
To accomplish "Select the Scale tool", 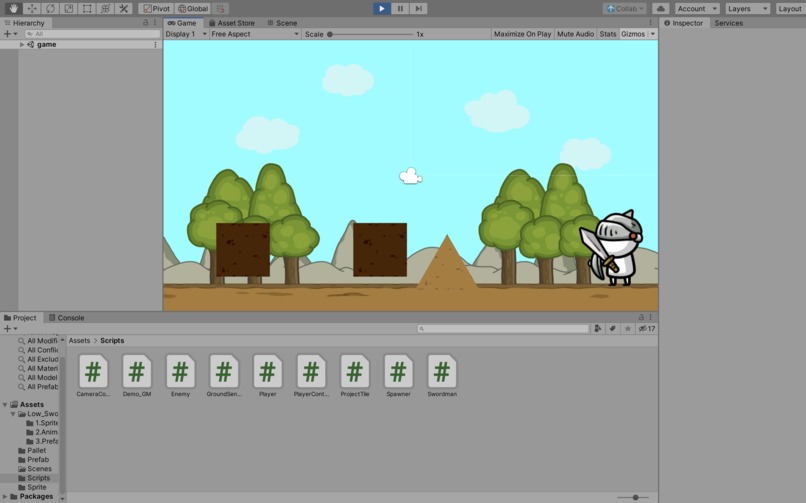I will tap(68, 8).
